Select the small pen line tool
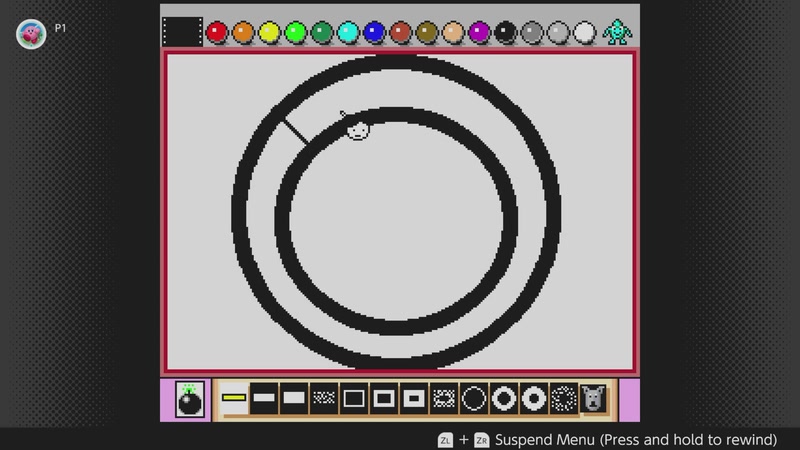 (x=234, y=398)
